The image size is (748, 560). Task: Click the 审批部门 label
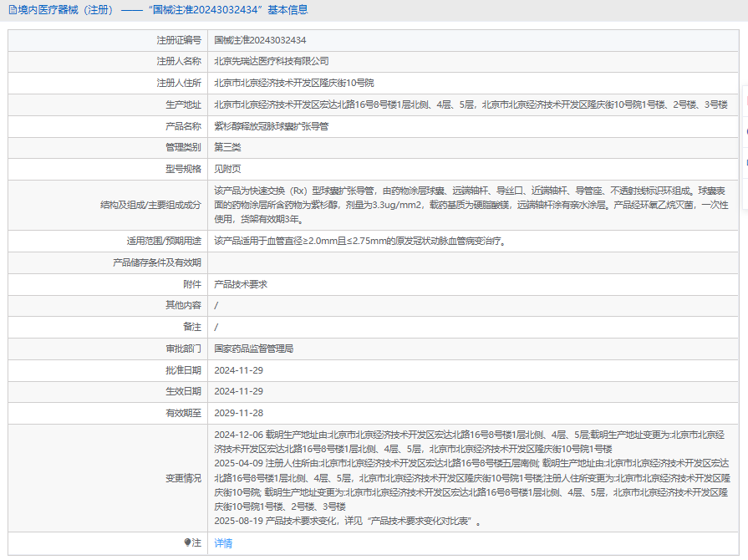183,349
